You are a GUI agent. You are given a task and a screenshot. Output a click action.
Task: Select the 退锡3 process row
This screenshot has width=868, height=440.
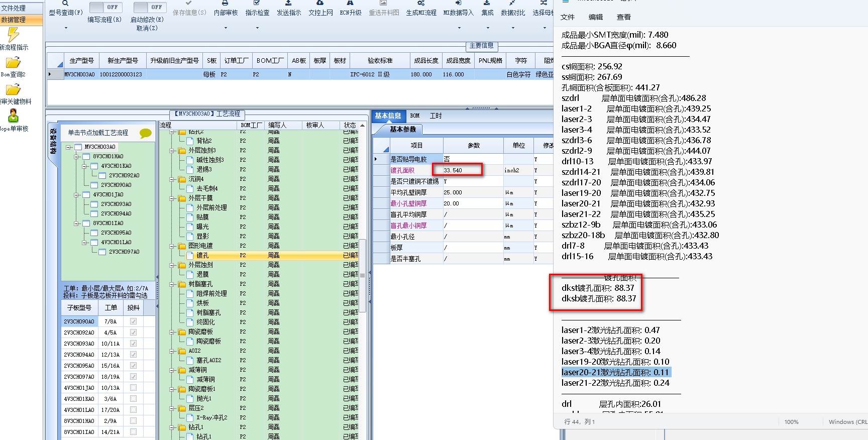click(x=259, y=170)
